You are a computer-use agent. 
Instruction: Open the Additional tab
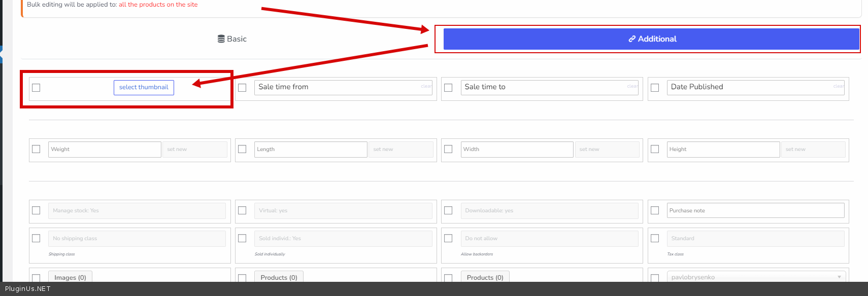[651, 39]
